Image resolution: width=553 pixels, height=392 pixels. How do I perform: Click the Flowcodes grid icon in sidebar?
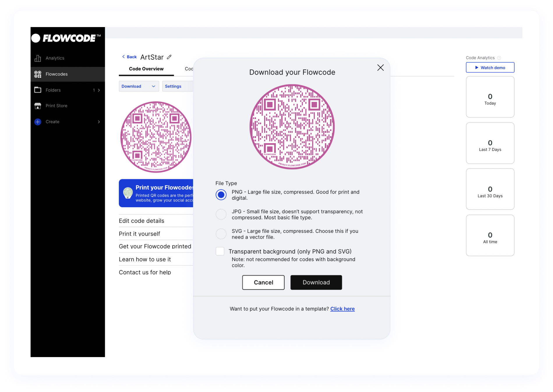pyautogui.click(x=38, y=74)
